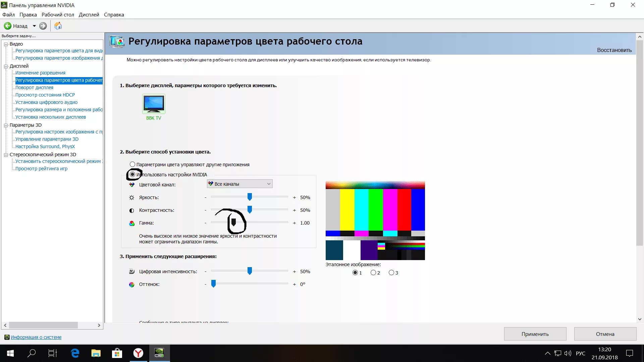Open the network tray icon
The image size is (644, 362).
click(x=557, y=353)
